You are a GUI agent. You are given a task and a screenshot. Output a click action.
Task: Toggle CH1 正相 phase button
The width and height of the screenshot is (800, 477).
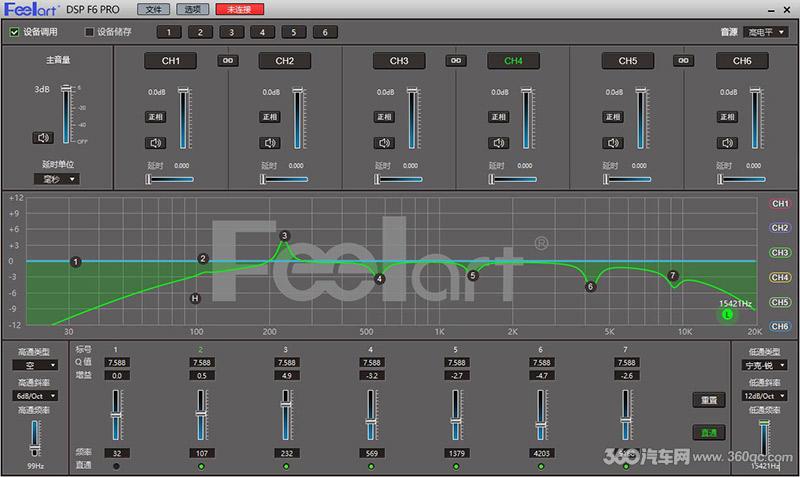pyautogui.click(x=155, y=117)
